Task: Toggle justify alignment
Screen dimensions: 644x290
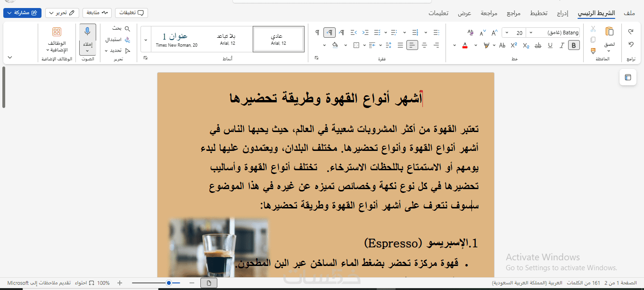Action: coord(400,45)
